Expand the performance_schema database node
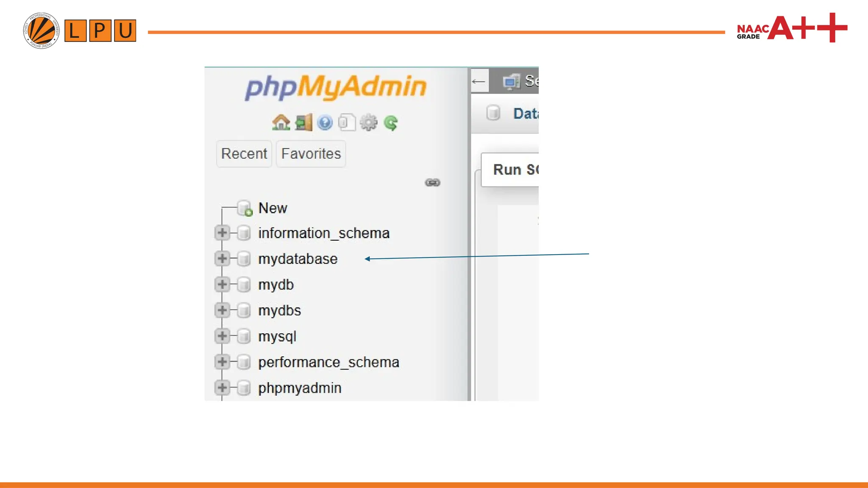868x488 pixels. pyautogui.click(x=222, y=362)
